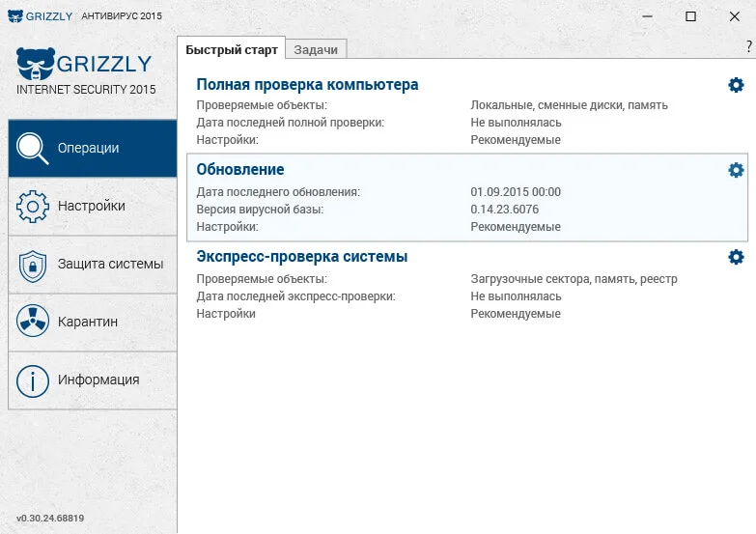This screenshot has width=756, height=534.
Task: Click the update date 01.09.2015 00:00
Action: pyautogui.click(x=516, y=191)
